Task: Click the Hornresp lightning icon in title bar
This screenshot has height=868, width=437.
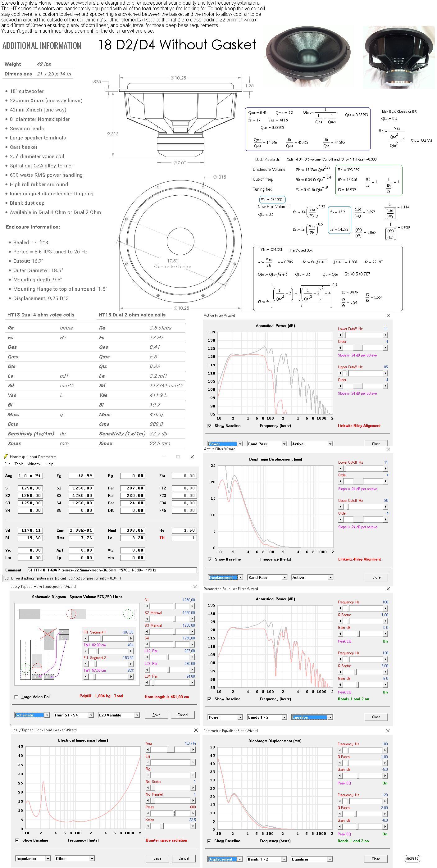Action: (x=6, y=457)
